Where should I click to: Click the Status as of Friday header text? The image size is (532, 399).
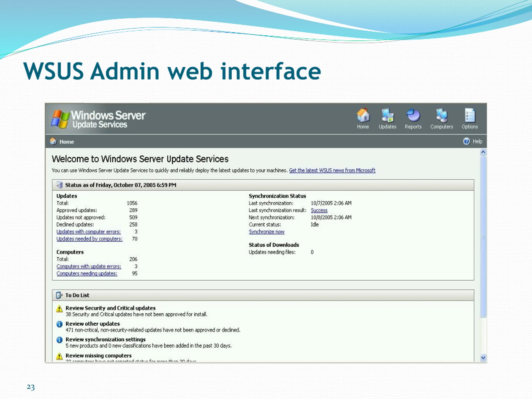coord(121,185)
